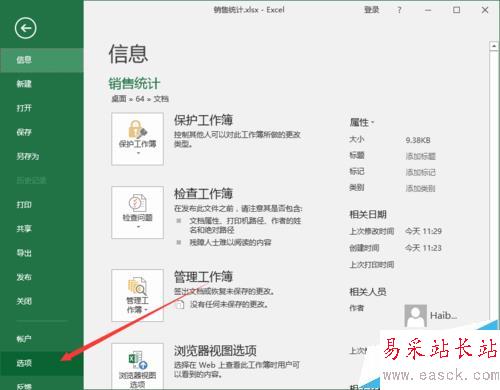Select 另存为 in the left sidebar
This screenshot has width=500, height=390.
[42, 156]
